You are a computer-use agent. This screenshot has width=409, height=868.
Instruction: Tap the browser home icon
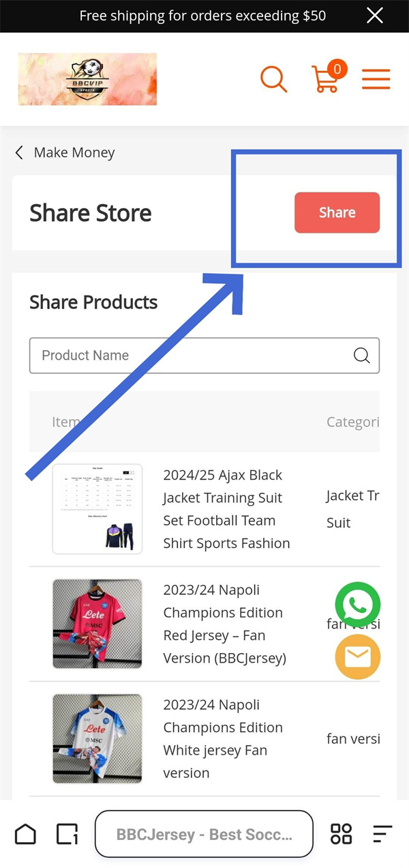(25, 833)
